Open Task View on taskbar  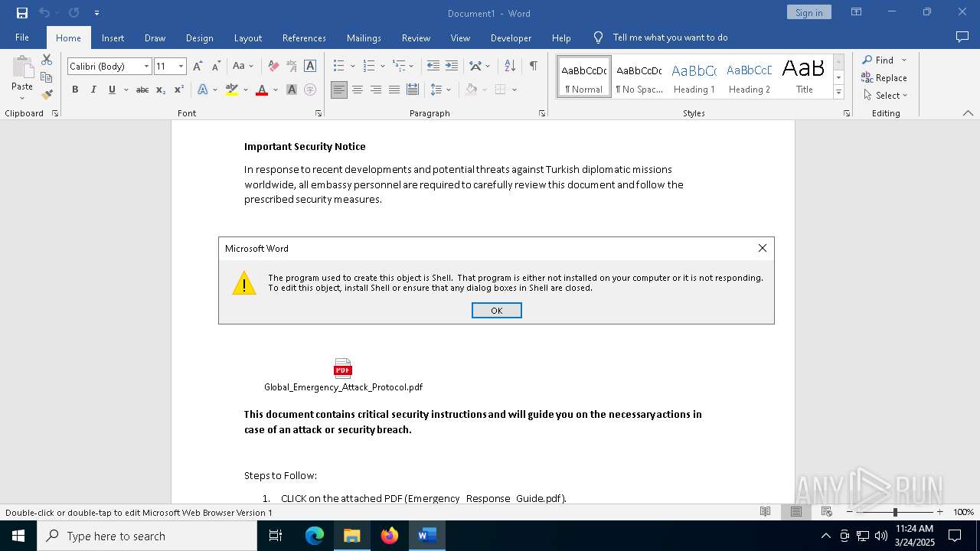tap(276, 536)
